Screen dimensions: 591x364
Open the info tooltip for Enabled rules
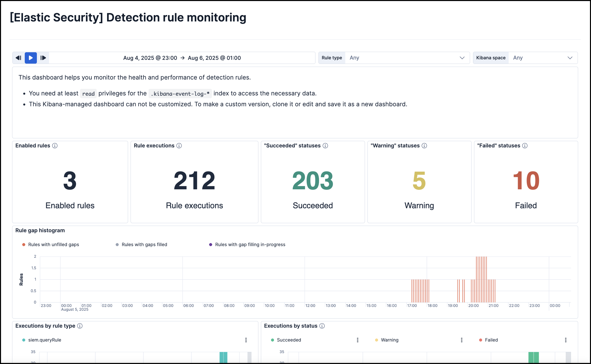click(55, 146)
